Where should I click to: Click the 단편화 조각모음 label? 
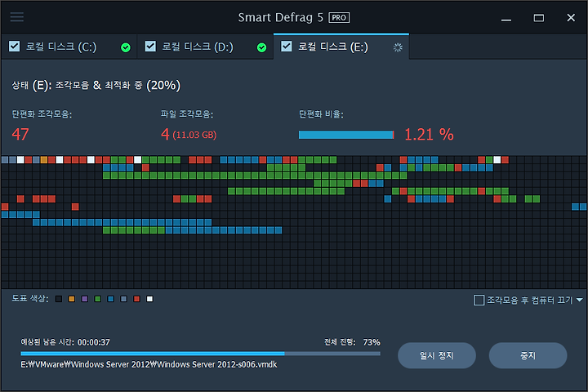coord(42,114)
